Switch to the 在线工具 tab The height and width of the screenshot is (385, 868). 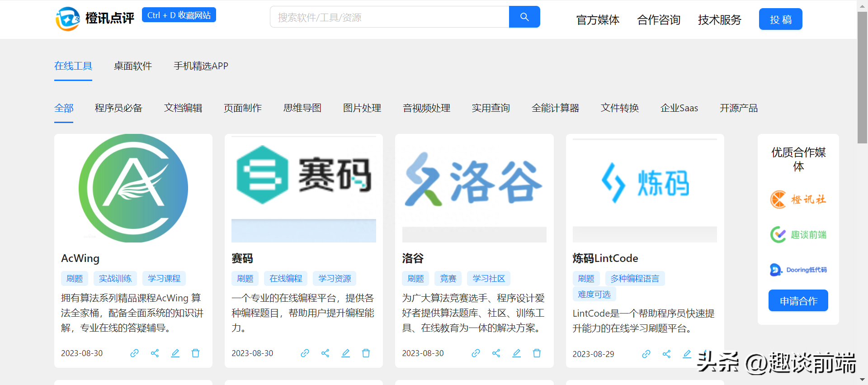point(73,66)
